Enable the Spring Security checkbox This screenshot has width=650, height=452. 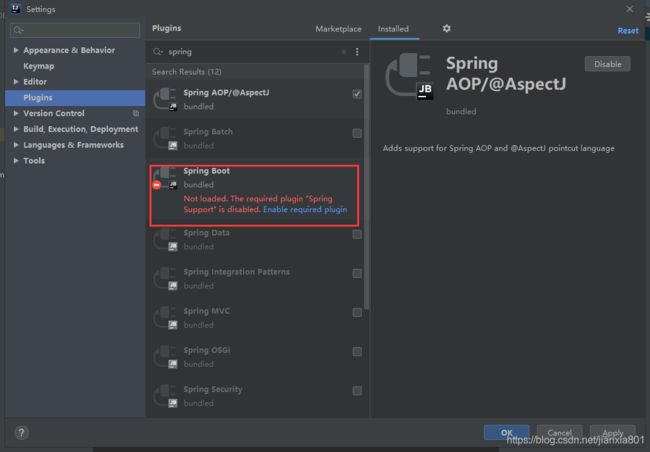(x=357, y=391)
